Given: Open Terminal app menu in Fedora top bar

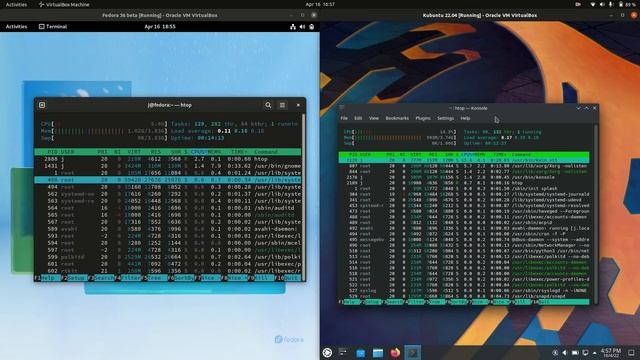Looking at the screenshot, I should pyautogui.click(x=53, y=27).
